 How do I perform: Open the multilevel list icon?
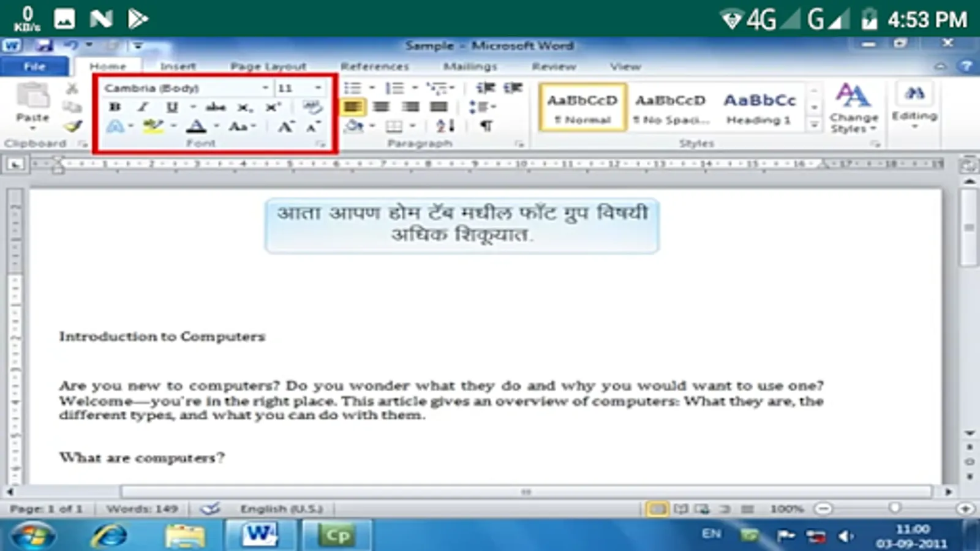(x=437, y=88)
